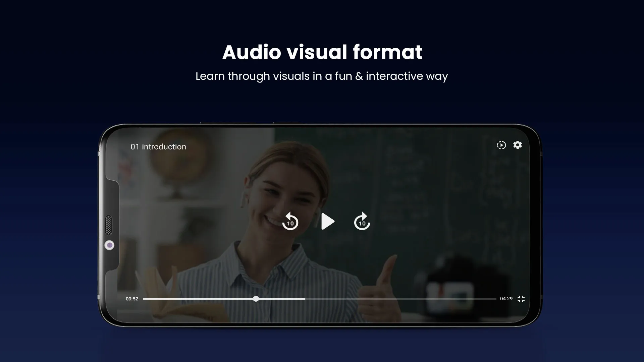Rewind video 10 seconds
Screen dimensions: 644x362
tap(290, 221)
